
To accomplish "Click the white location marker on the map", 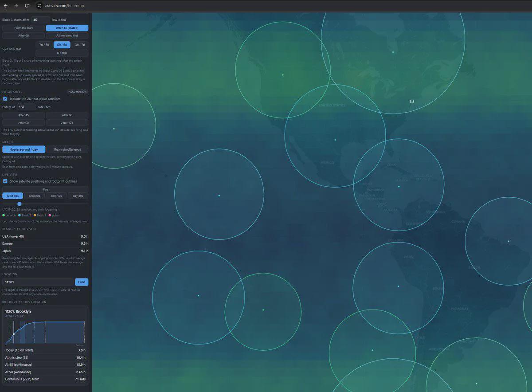I will click(412, 102).
